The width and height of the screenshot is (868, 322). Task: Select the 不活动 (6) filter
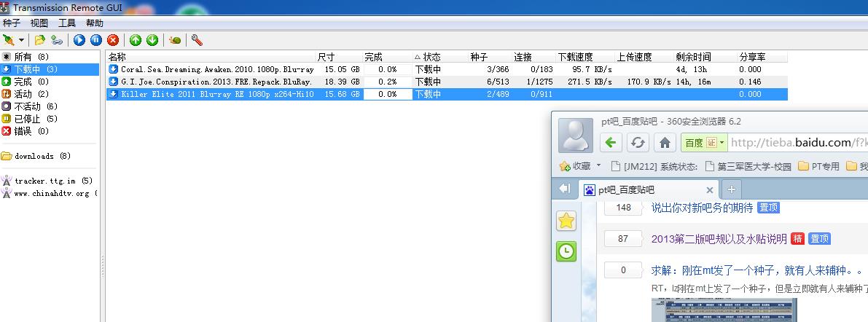coord(50,106)
